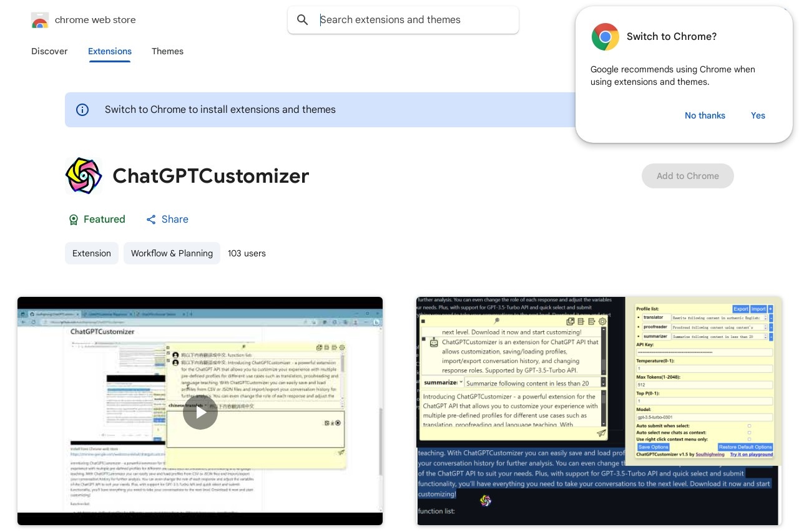
Task: Click the search magnifier icon
Action: point(303,20)
